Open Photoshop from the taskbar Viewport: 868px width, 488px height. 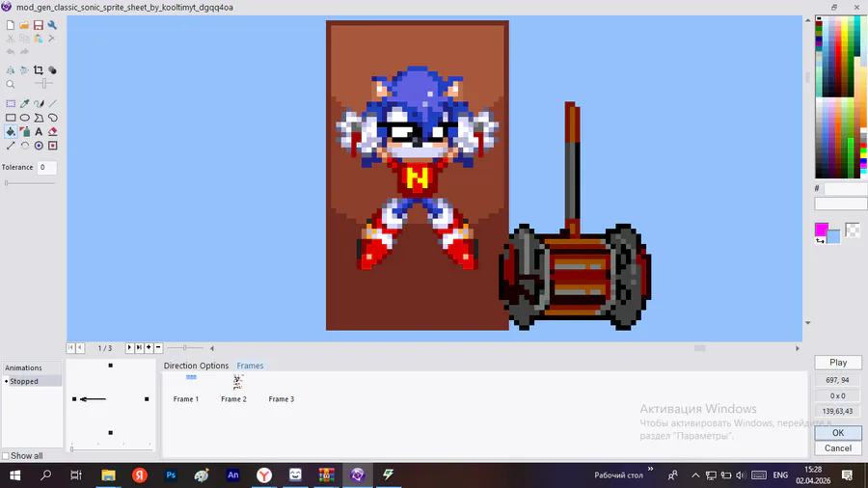pyautogui.click(x=171, y=474)
